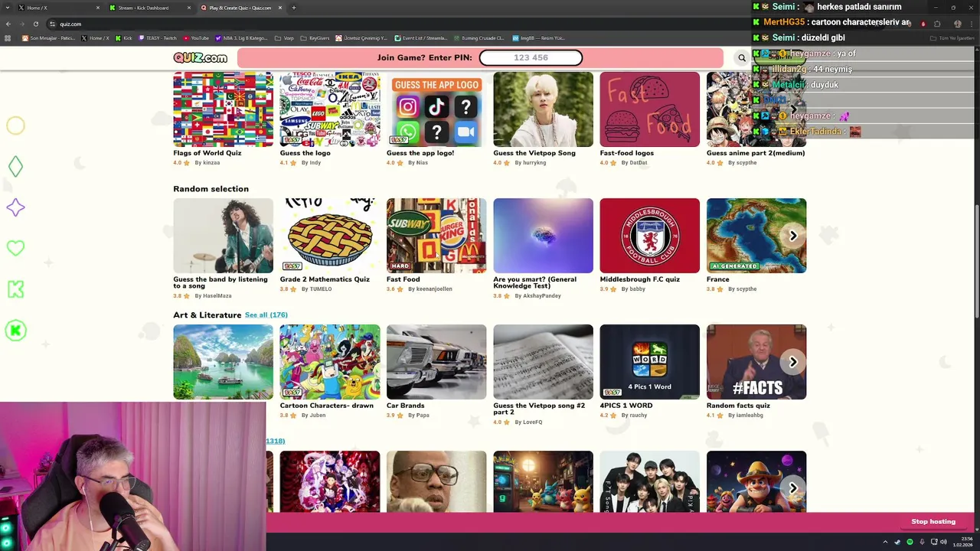The width and height of the screenshot is (980, 551).
Task: Click the diamond shape sidebar icon
Action: click(x=15, y=166)
